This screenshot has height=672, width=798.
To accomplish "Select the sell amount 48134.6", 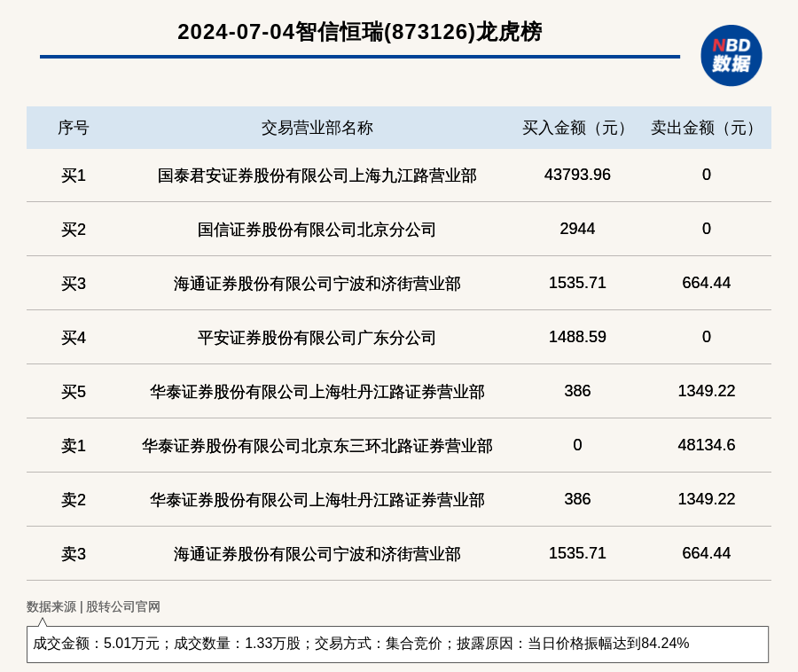I will (707, 445).
